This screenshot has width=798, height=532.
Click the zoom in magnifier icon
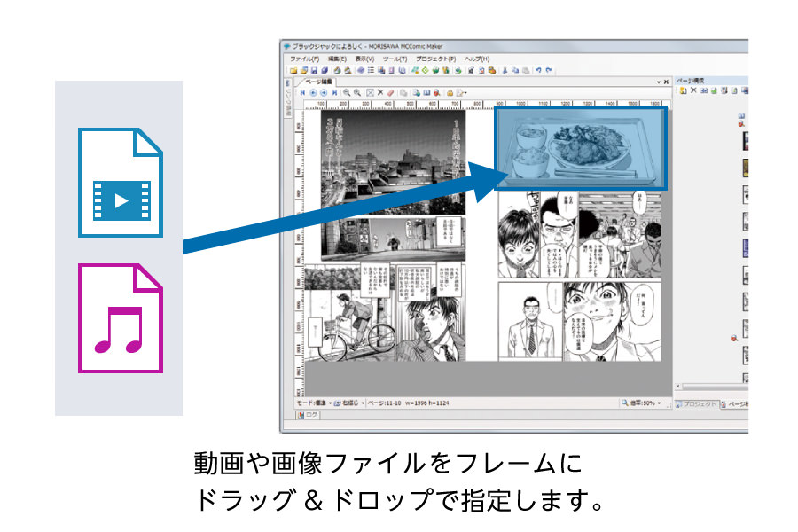356,92
